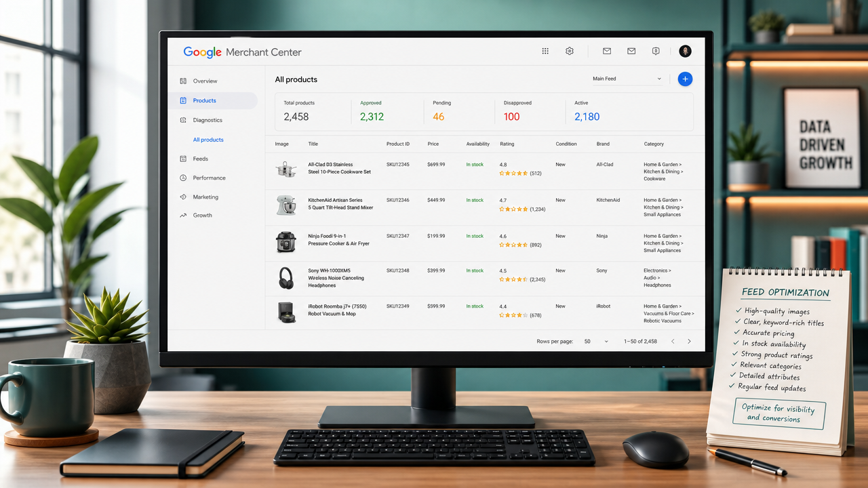Click the Electronics > Audio > Headphones category
This screenshot has height=488, width=868.
pos(658,278)
